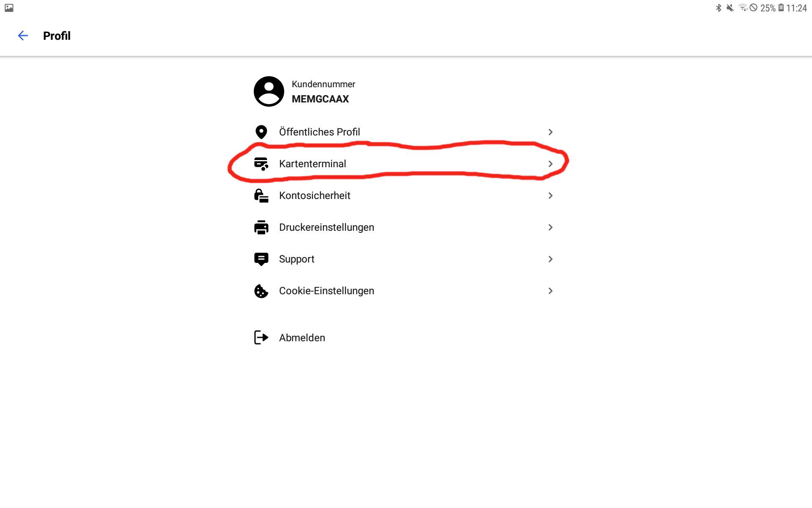Open the Kontosicherheit entry
This screenshot has height=508, width=812.
click(315, 196)
